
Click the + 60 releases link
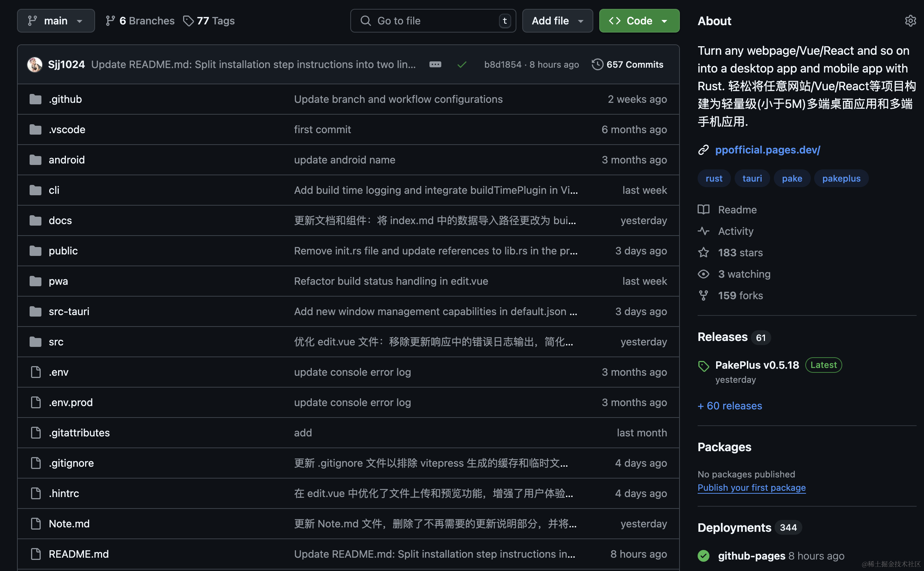(x=729, y=406)
